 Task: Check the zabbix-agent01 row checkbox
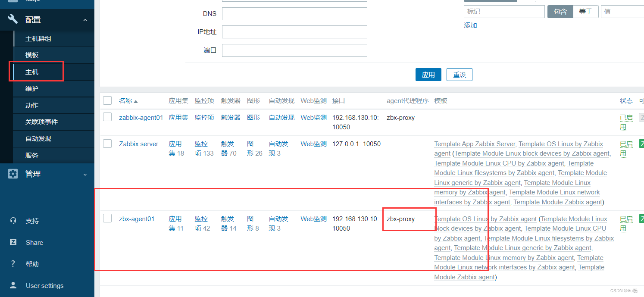click(x=107, y=117)
